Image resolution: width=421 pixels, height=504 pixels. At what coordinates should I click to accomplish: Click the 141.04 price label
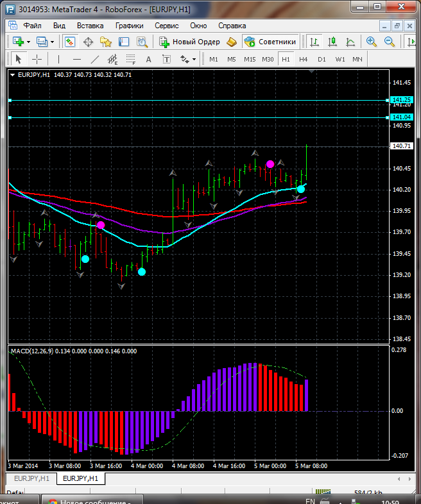pos(401,117)
